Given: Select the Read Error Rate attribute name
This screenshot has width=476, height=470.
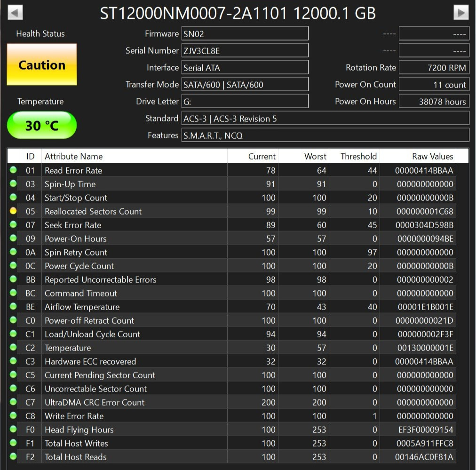Looking at the screenshot, I should [x=73, y=170].
